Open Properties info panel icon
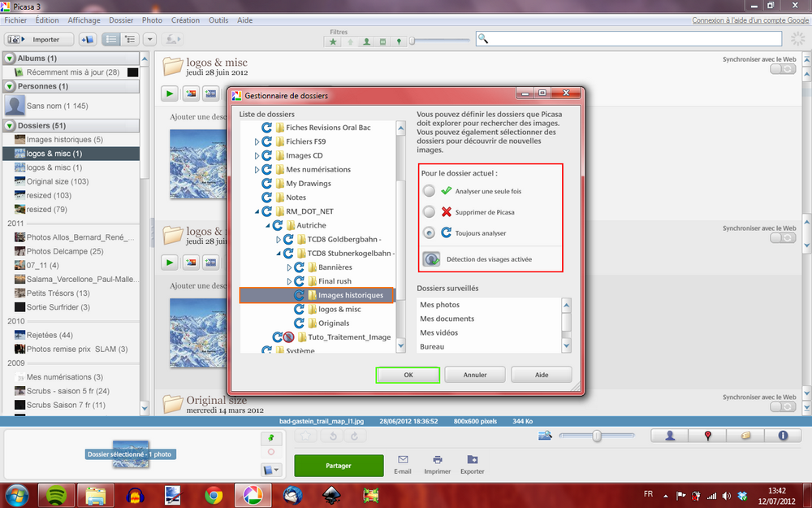The image size is (812, 508). click(x=783, y=436)
